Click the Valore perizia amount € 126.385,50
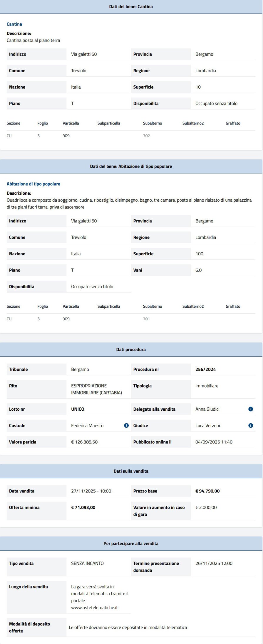Image resolution: width=263 pixels, height=644 pixels. click(x=84, y=442)
